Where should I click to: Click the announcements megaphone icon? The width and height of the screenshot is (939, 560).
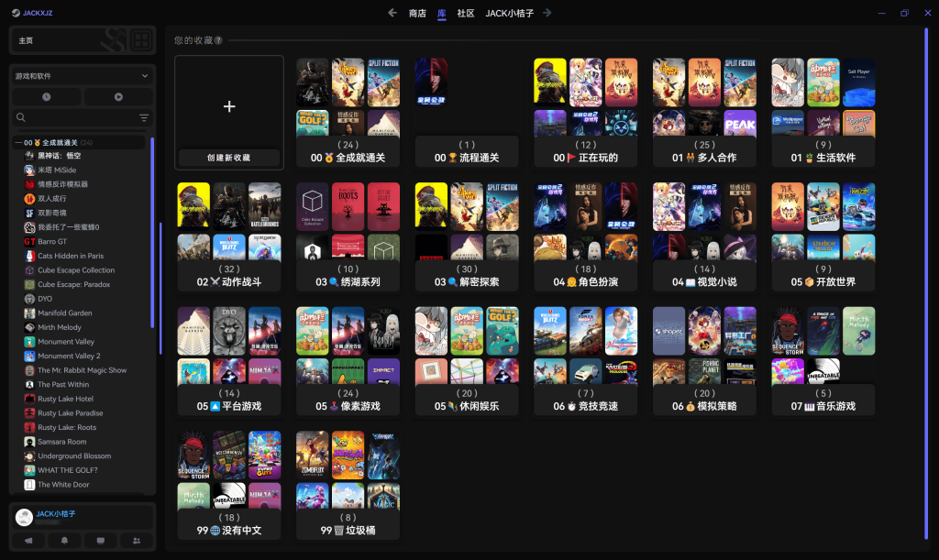(28, 541)
